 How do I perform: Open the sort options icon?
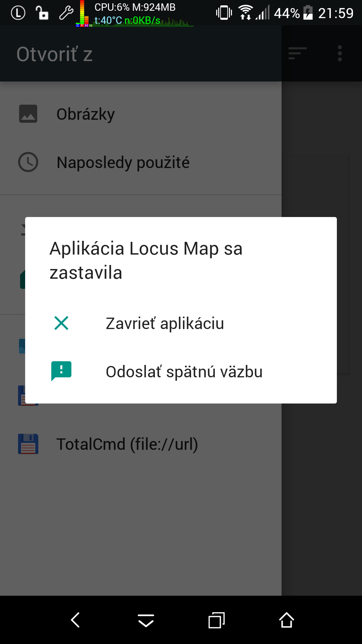pyautogui.click(x=297, y=53)
